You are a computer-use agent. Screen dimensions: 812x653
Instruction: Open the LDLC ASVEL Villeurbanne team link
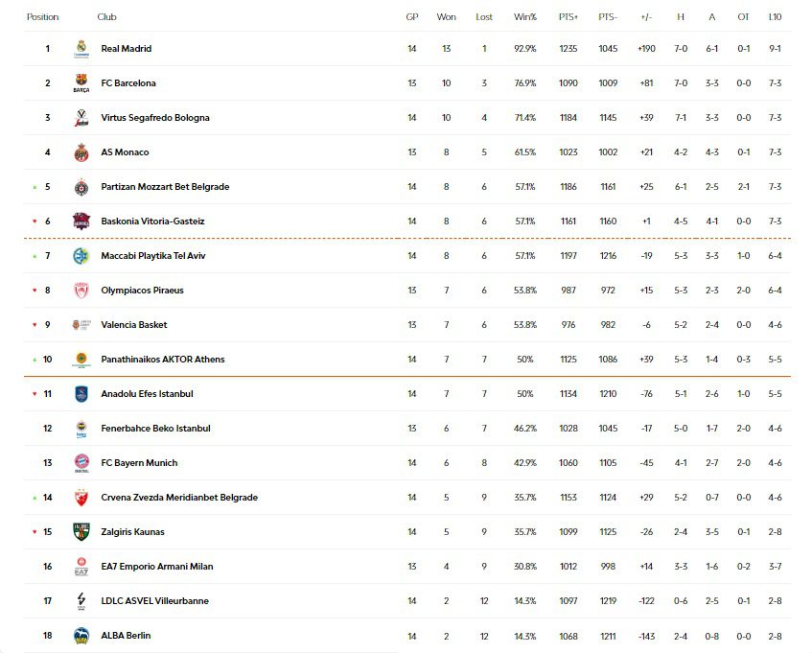154,601
